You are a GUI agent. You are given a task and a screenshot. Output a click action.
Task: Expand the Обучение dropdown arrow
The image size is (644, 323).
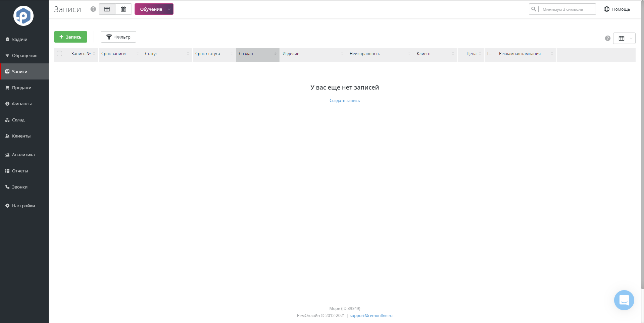(169, 9)
